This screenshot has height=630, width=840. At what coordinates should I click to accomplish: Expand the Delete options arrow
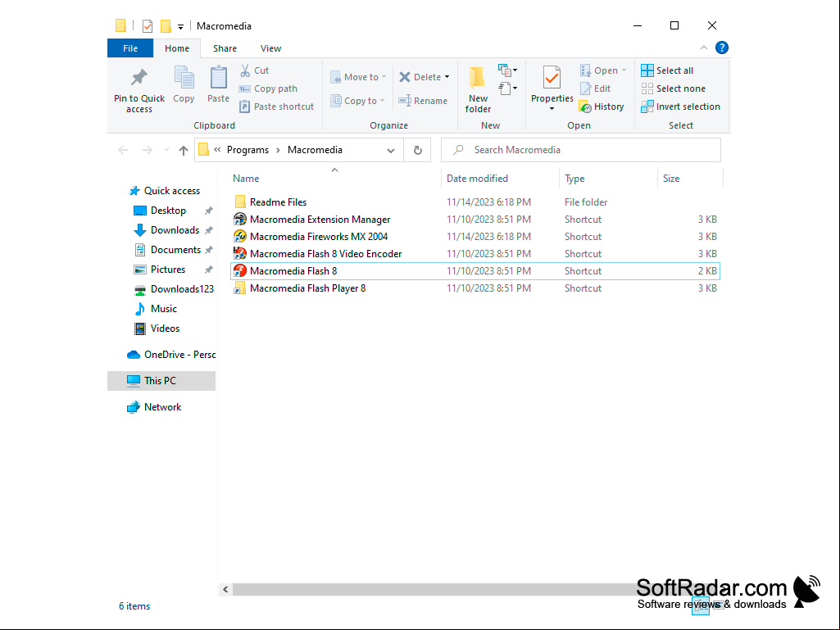[x=447, y=77]
